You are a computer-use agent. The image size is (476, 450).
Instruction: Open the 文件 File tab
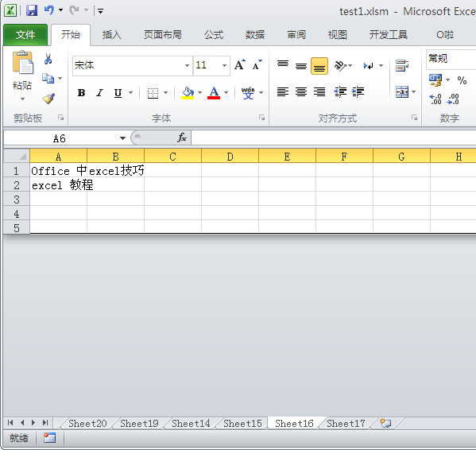tap(25, 35)
